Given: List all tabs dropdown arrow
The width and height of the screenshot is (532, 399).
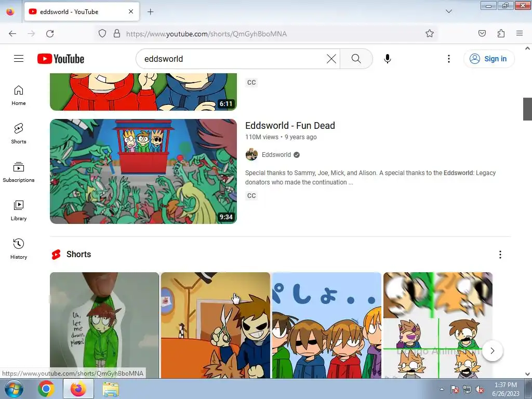Looking at the screenshot, I should 448,11.
